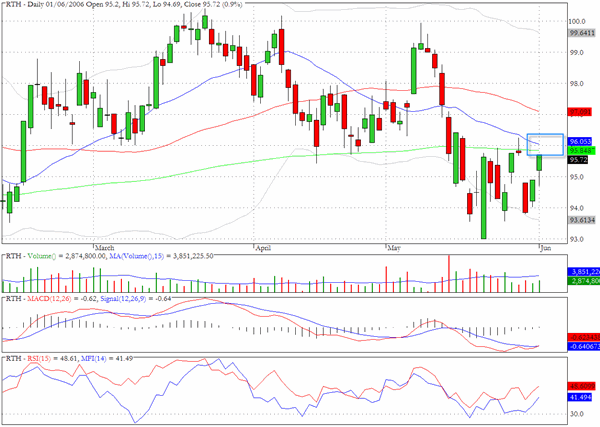Click the grey 99.6411 upper band value
This screenshot has height=427, width=600.
click(582, 33)
